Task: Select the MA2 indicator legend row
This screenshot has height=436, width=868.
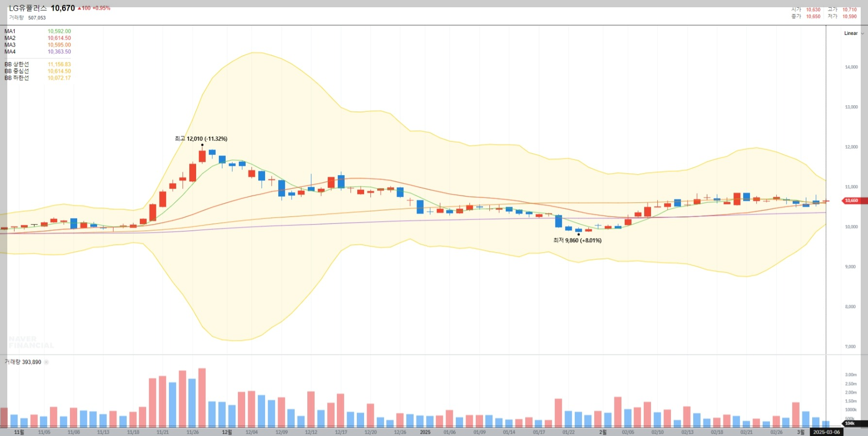Action: [37, 38]
